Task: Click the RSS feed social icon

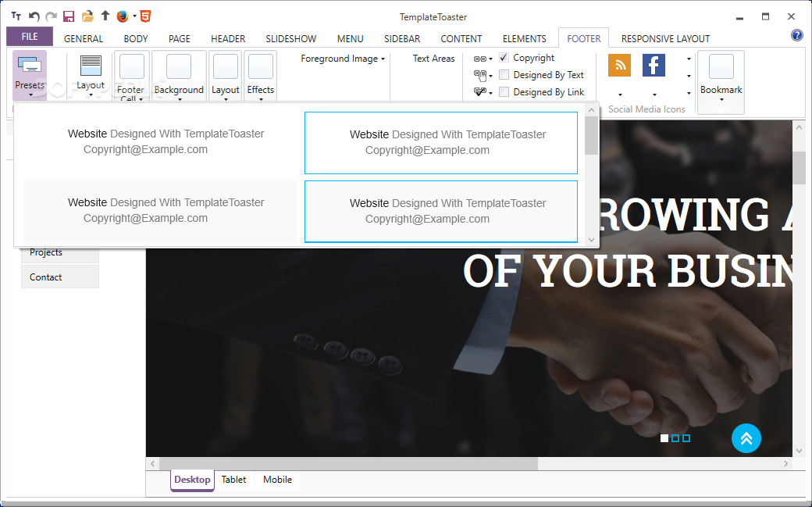Action: pos(619,65)
